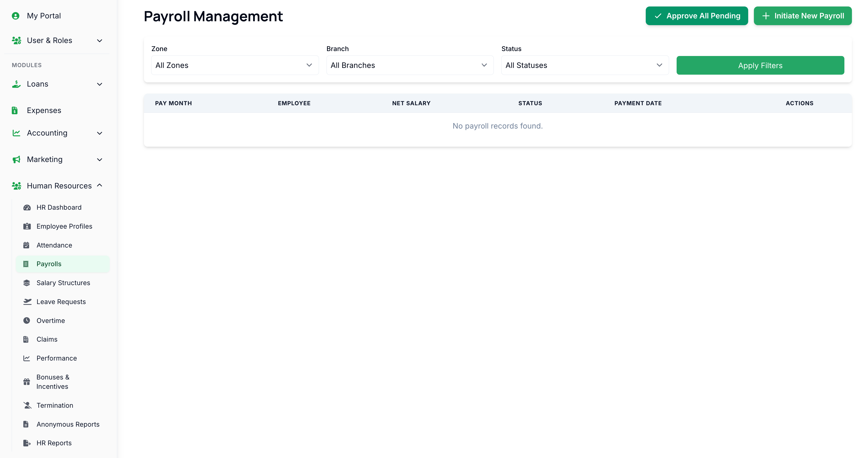Click the ACTIONS column header
This screenshot has width=868, height=458.
pos(799,103)
